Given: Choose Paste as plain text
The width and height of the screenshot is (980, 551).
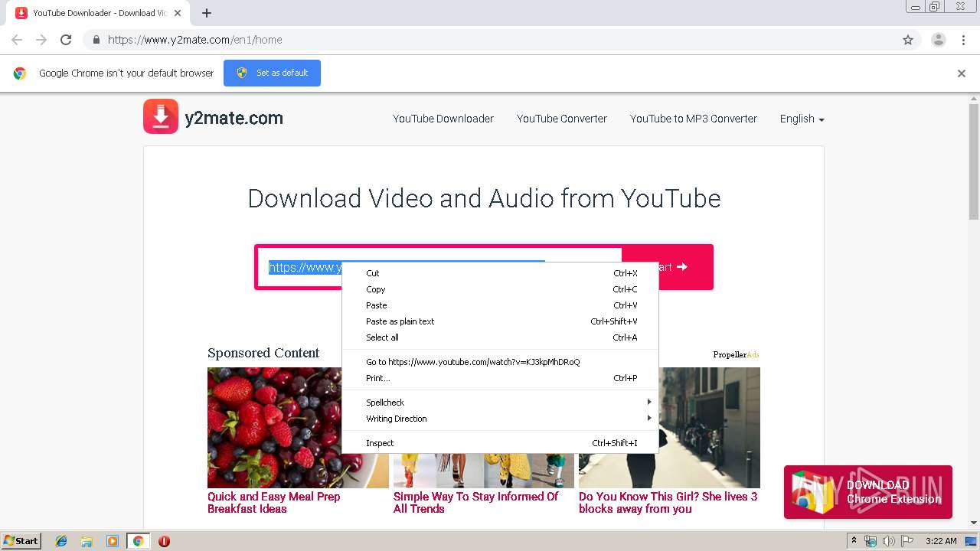Looking at the screenshot, I should 500,321.
